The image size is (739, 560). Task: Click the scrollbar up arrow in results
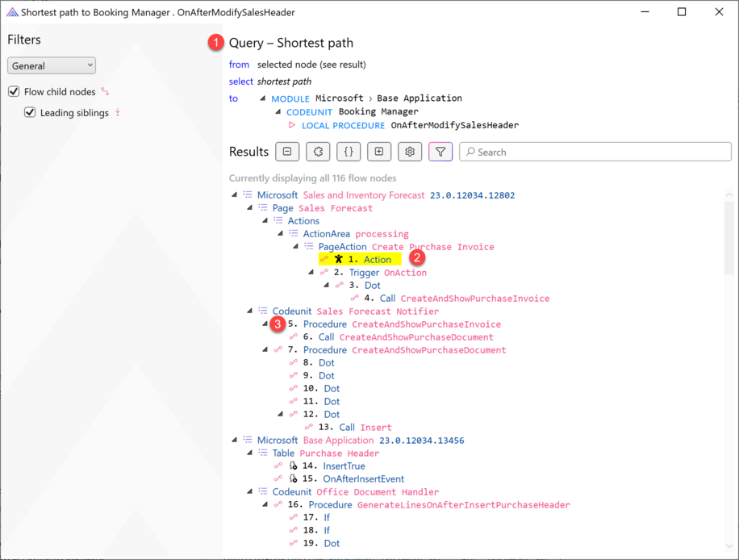pyautogui.click(x=729, y=194)
